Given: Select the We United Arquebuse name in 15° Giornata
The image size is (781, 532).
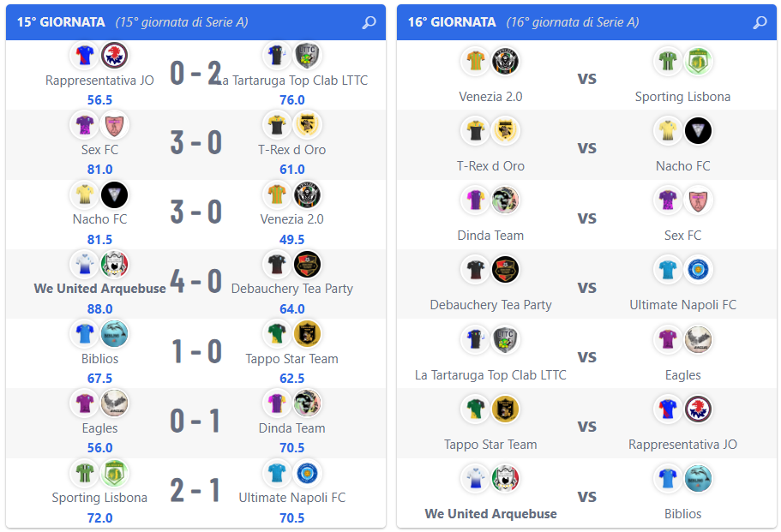Looking at the screenshot, I should [x=99, y=289].
